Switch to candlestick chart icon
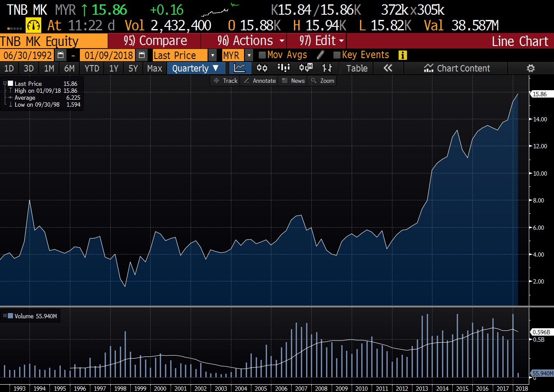This screenshot has width=554, height=392. (262, 68)
